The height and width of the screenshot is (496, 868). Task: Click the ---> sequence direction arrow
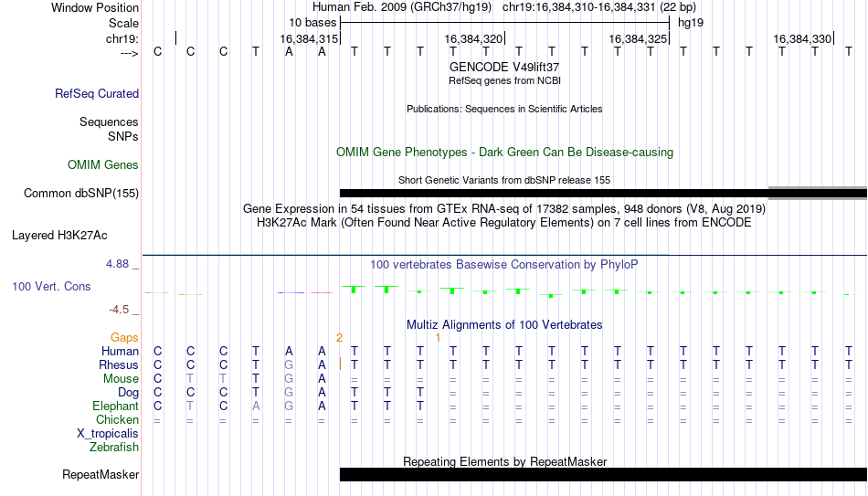click(129, 53)
